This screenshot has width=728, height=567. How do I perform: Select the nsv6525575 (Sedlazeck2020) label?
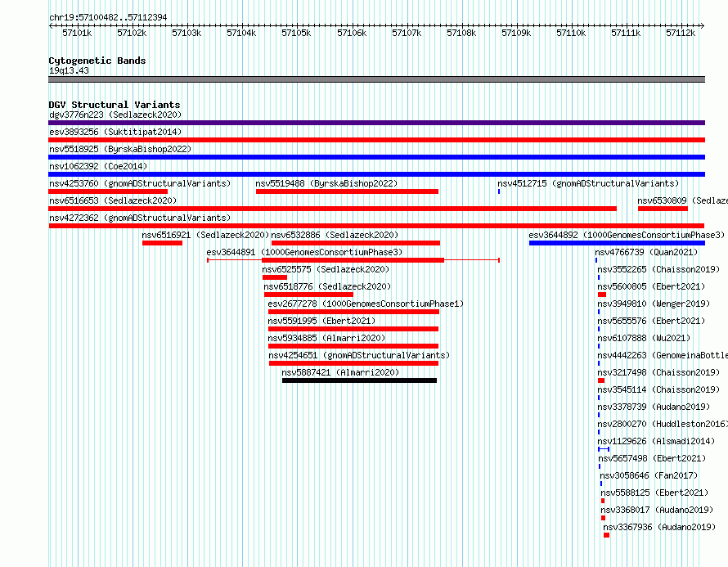[325, 269]
